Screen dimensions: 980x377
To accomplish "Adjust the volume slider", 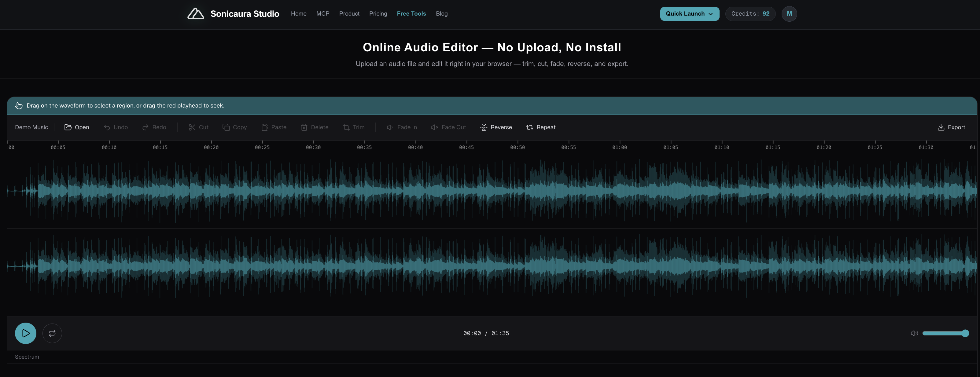I will tap(945, 333).
